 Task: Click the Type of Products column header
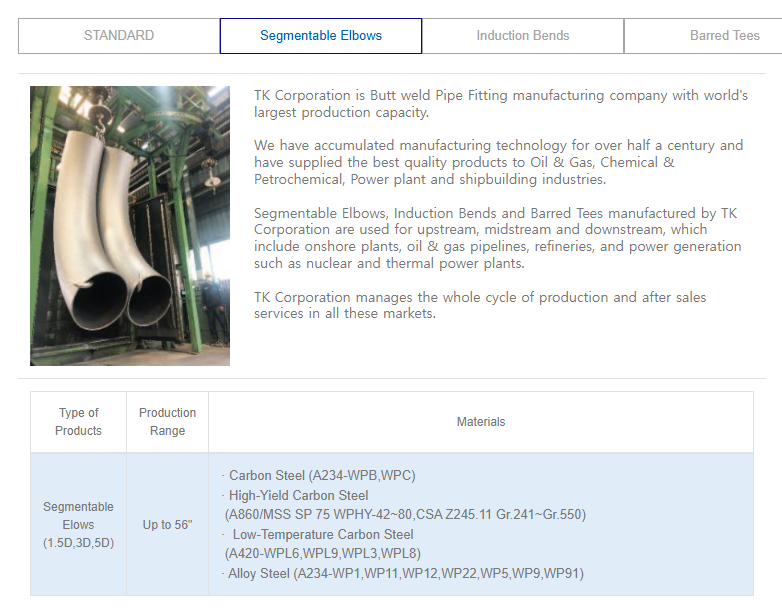[x=79, y=422]
